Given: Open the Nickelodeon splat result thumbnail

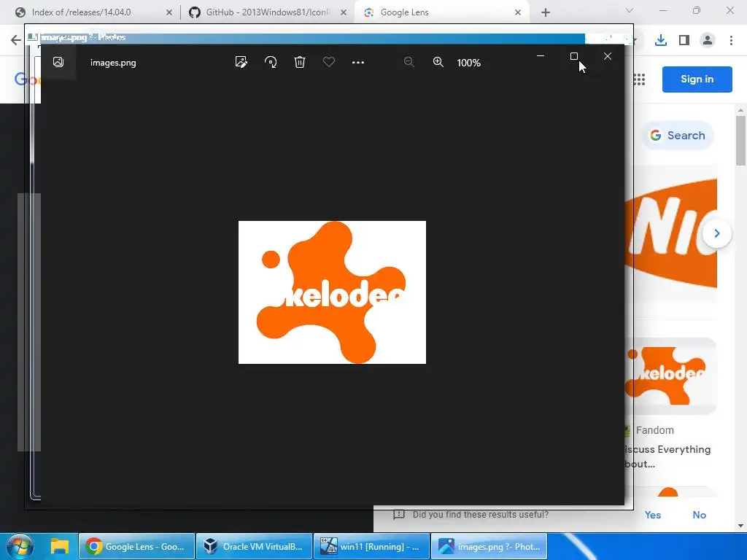Looking at the screenshot, I should pyautogui.click(x=671, y=376).
